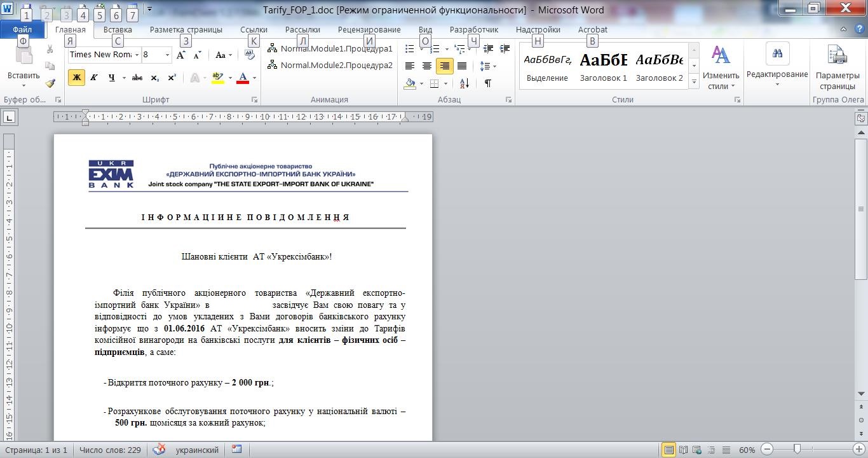Apply red font color
The height and width of the screenshot is (458, 868).
click(x=242, y=78)
